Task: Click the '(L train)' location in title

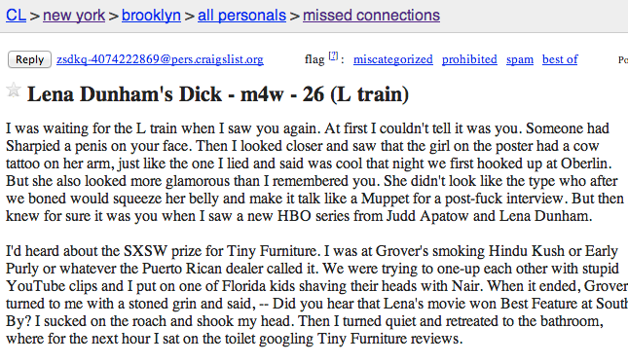Action: click(x=370, y=94)
